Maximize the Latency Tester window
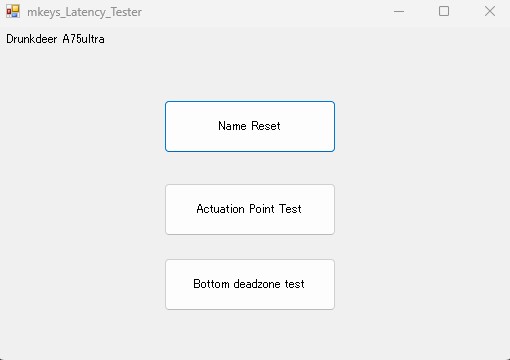 click(x=444, y=12)
